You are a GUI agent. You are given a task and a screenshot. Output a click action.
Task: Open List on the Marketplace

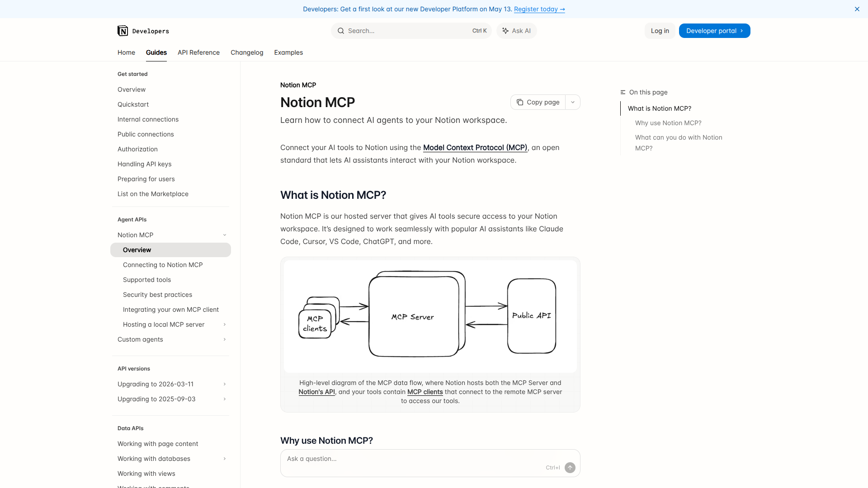point(153,194)
